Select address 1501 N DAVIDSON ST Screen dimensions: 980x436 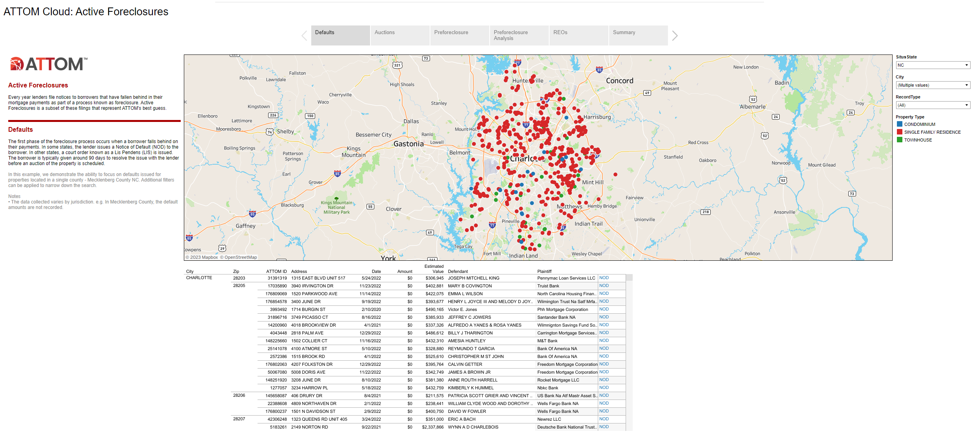[x=313, y=411]
